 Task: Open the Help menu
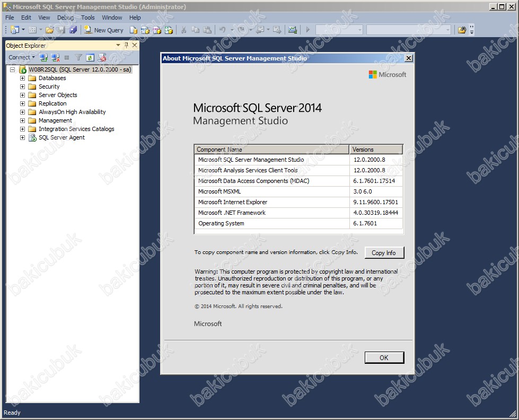(x=135, y=17)
